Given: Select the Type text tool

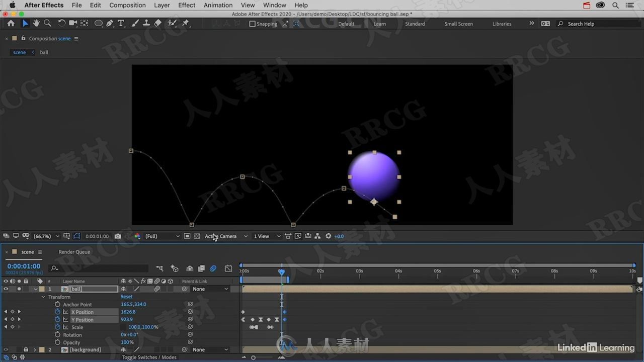Looking at the screenshot, I should click(x=121, y=23).
